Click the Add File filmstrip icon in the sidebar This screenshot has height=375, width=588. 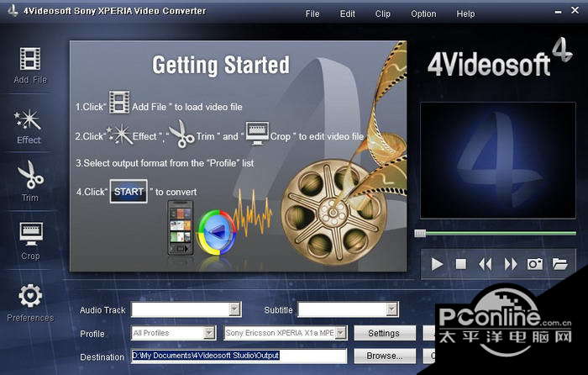pyautogui.click(x=30, y=59)
